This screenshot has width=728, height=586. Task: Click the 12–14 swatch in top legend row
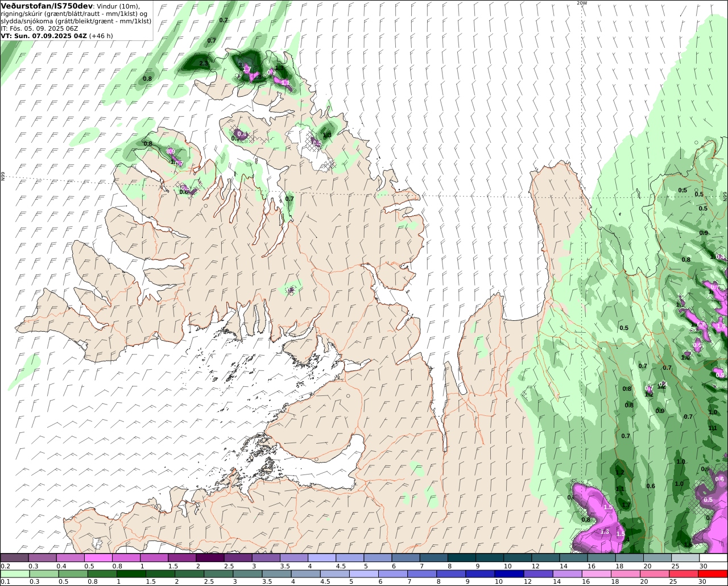tap(545, 558)
